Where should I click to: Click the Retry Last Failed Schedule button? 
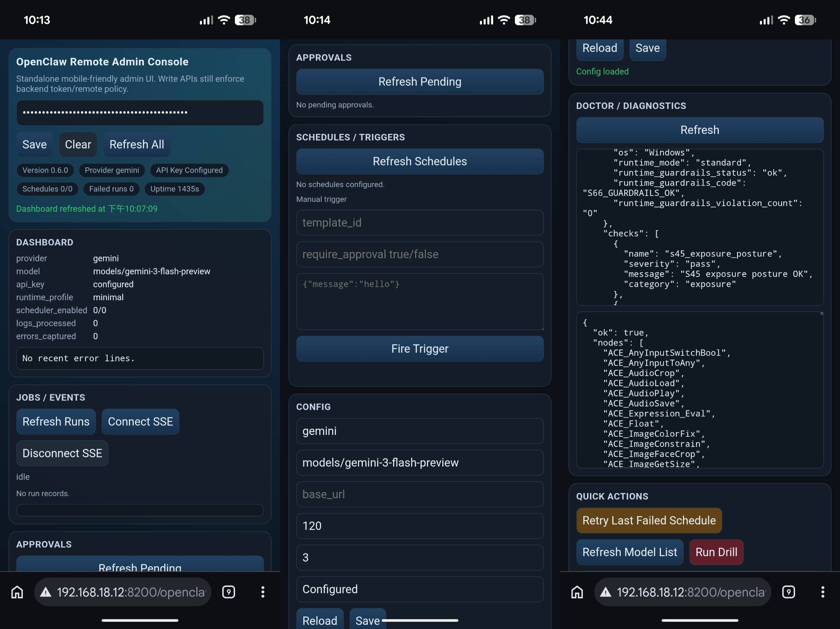pyautogui.click(x=649, y=520)
